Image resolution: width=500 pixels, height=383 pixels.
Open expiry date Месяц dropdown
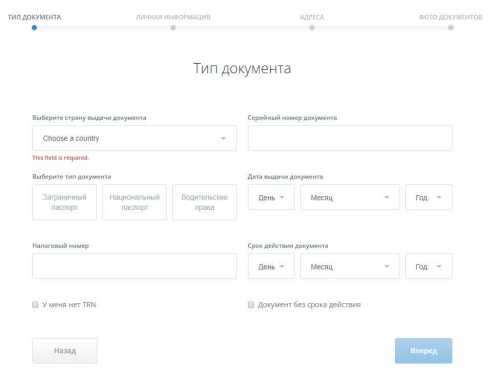point(350,266)
